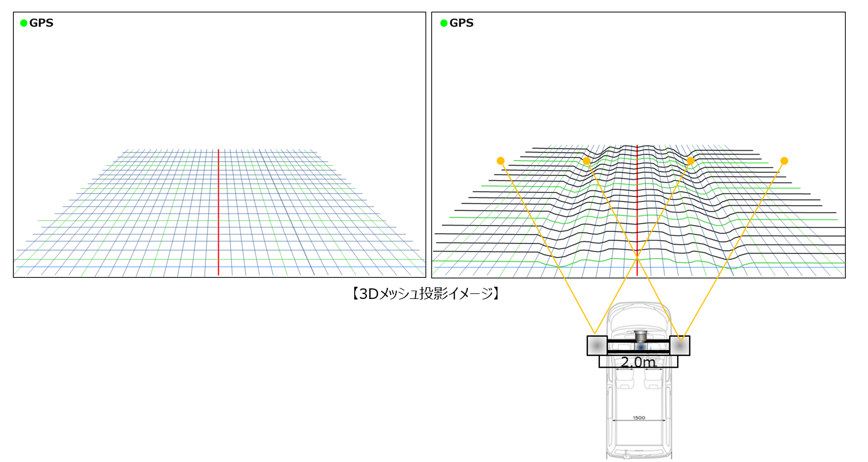This screenshot has height=462, width=868.
Task: Click the green GPS status dot in right panel
Action: pos(443,23)
